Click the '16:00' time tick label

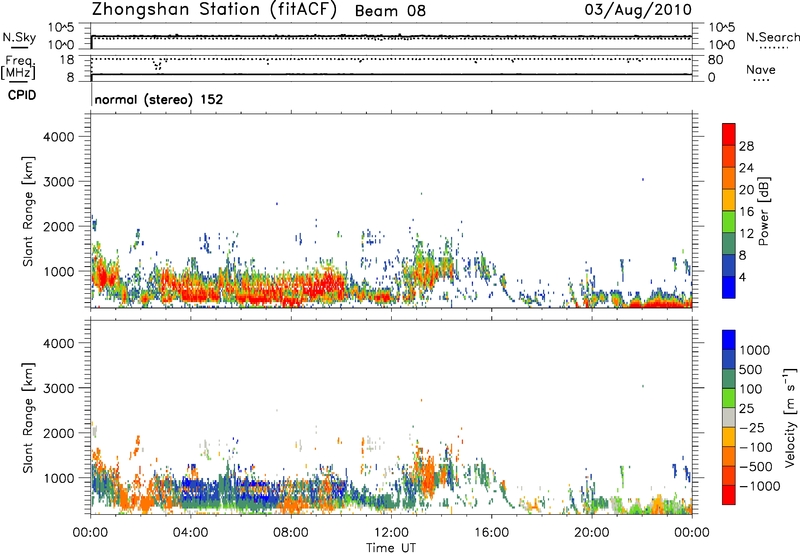(x=491, y=533)
